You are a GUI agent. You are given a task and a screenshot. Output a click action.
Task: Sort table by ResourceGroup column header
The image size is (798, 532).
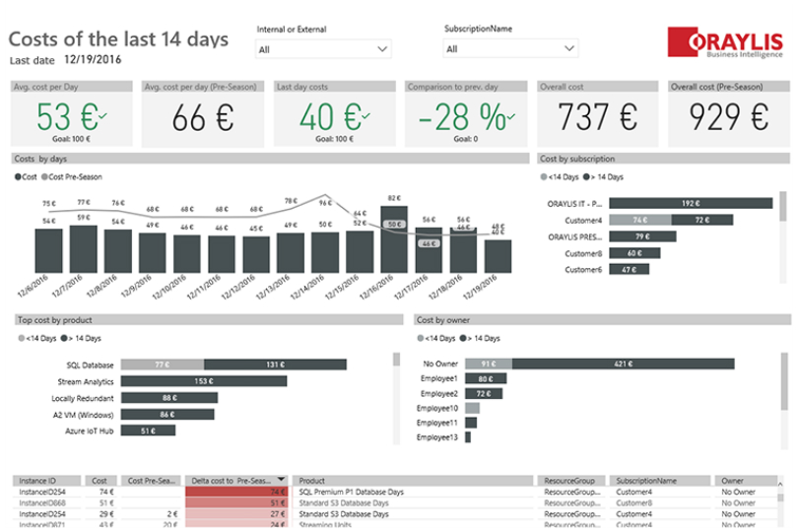571,481
